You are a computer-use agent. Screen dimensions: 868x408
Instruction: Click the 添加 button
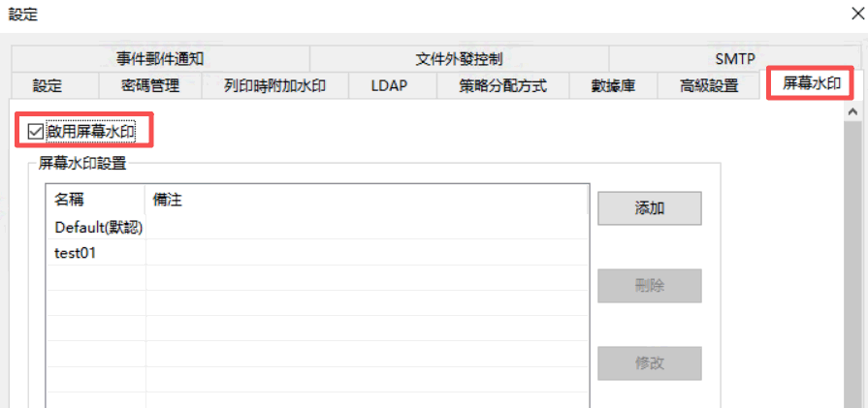(650, 208)
